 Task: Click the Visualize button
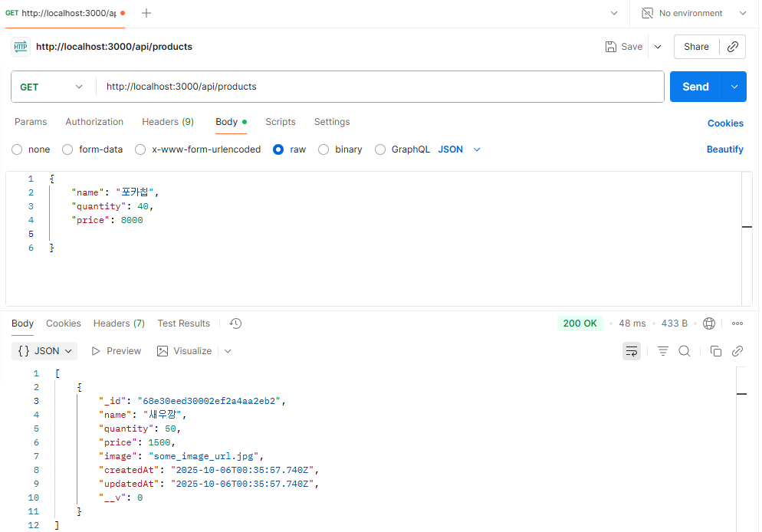pos(185,351)
